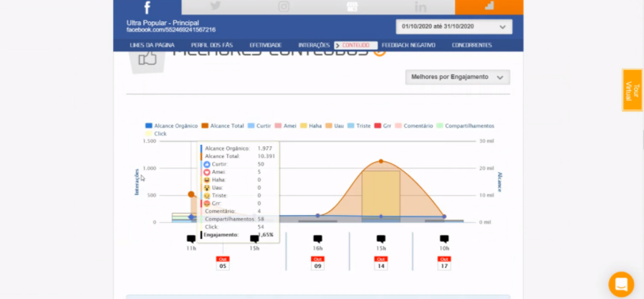Click the Curtir color swatch in legend
644x299 pixels.
click(x=251, y=125)
